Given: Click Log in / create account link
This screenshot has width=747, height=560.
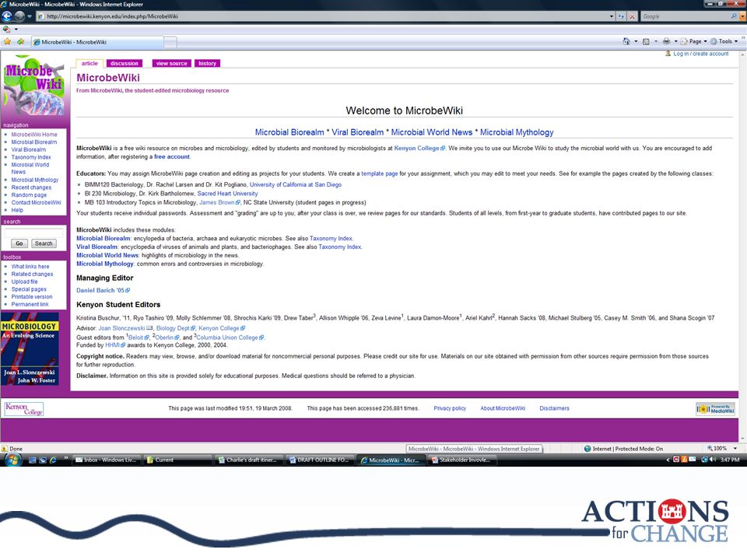Looking at the screenshot, I should pos(701,54).
